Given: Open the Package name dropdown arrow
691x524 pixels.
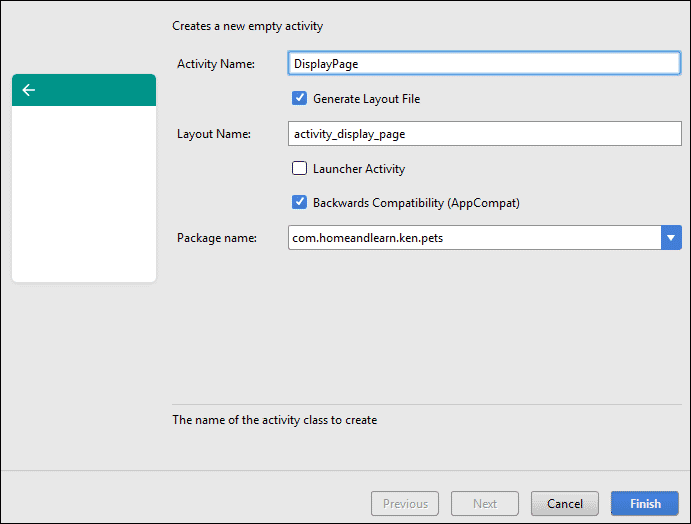Looking at the screenshot, I should (x=671, y=238).
